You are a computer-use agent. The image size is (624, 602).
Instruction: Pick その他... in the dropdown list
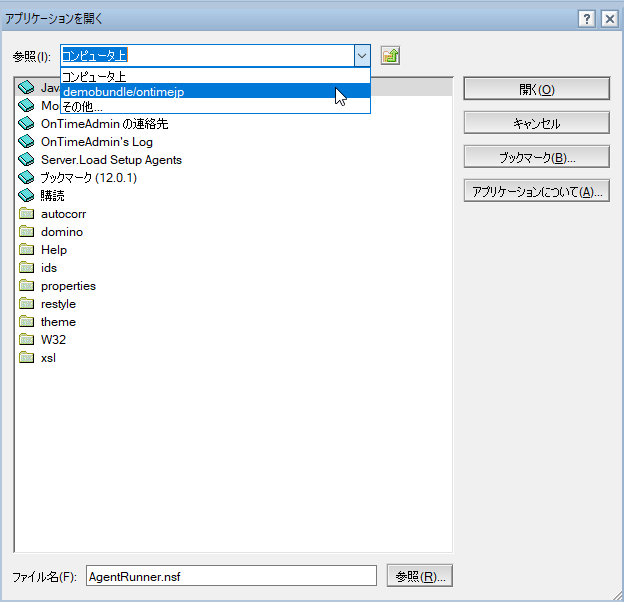click(x=215, y=106)
